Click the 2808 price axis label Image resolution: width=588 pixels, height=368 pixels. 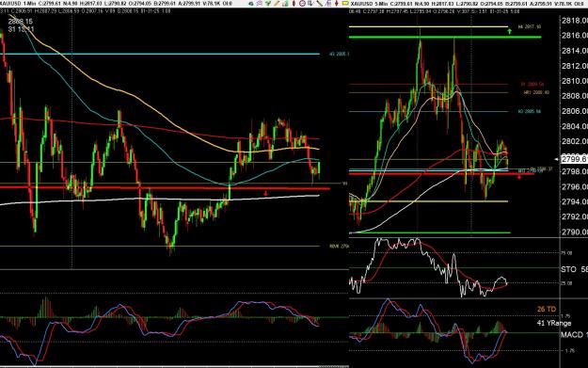pos(574,96)
